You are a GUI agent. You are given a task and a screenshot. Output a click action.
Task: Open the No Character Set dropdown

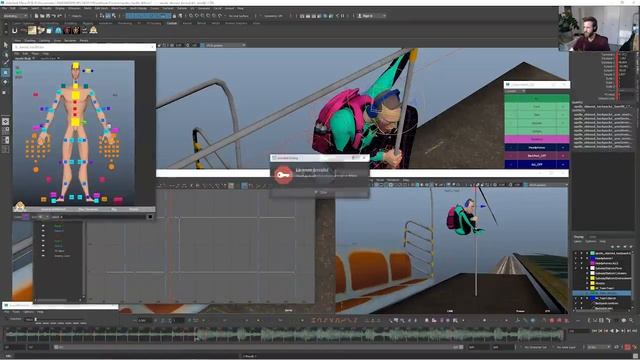pos(536,347)
